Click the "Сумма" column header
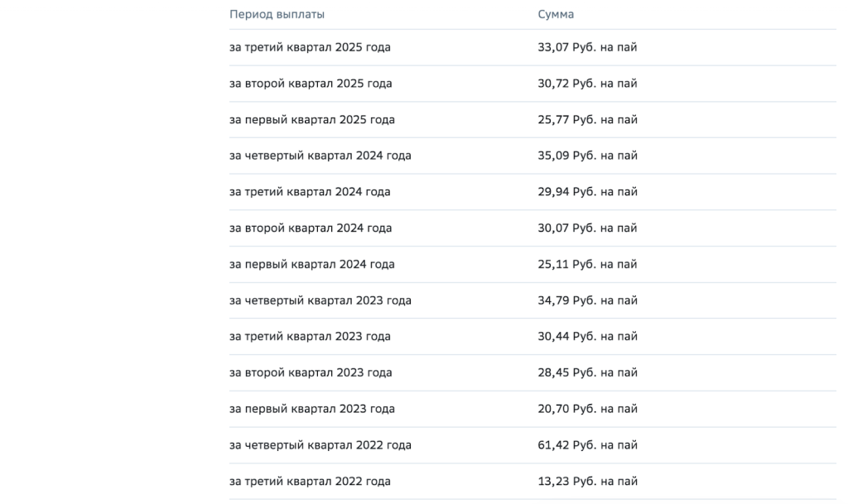The width and height of the screenshot is (848, 504). pos(556,14)
